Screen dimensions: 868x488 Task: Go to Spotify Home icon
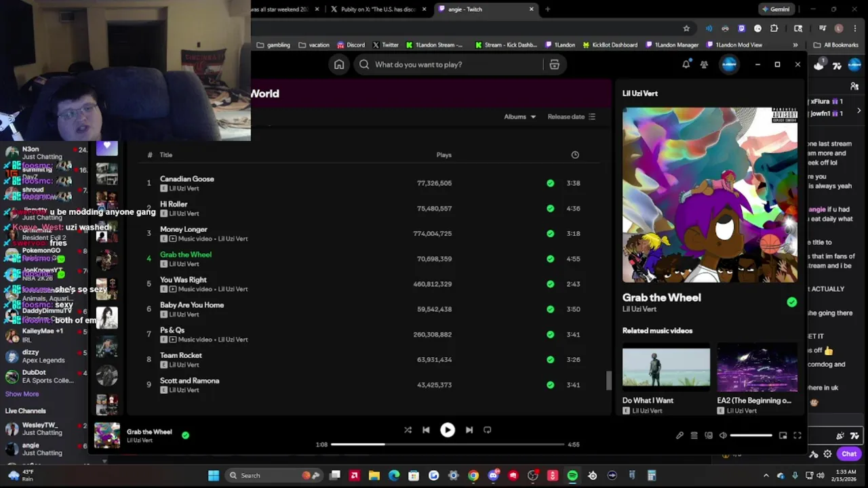tap(339, 64)
